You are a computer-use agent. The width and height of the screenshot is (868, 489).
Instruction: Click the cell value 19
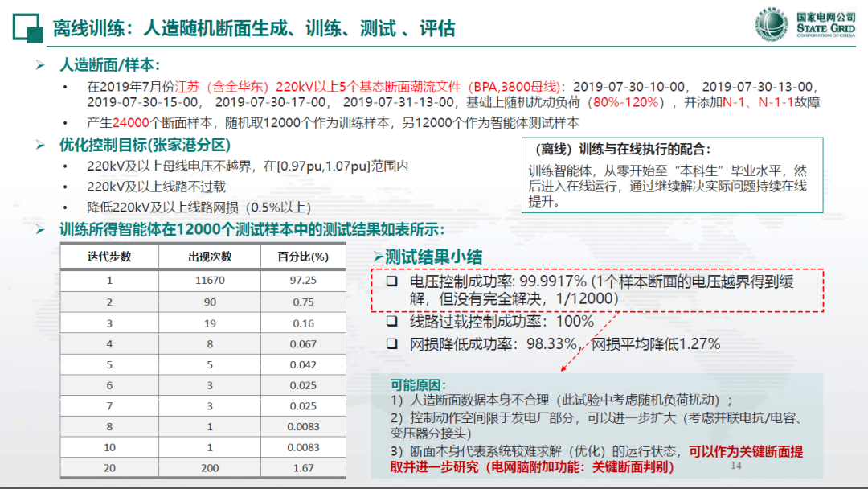pyautogui.click(x=210, y=323)
